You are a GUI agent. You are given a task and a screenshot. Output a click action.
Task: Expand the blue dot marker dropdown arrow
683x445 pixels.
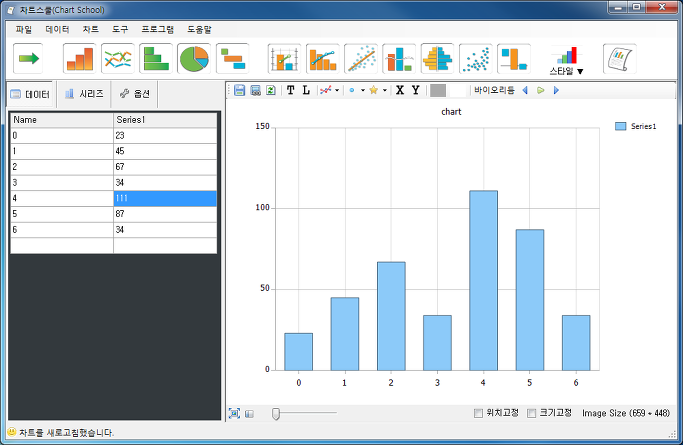[x=362, y=90]
